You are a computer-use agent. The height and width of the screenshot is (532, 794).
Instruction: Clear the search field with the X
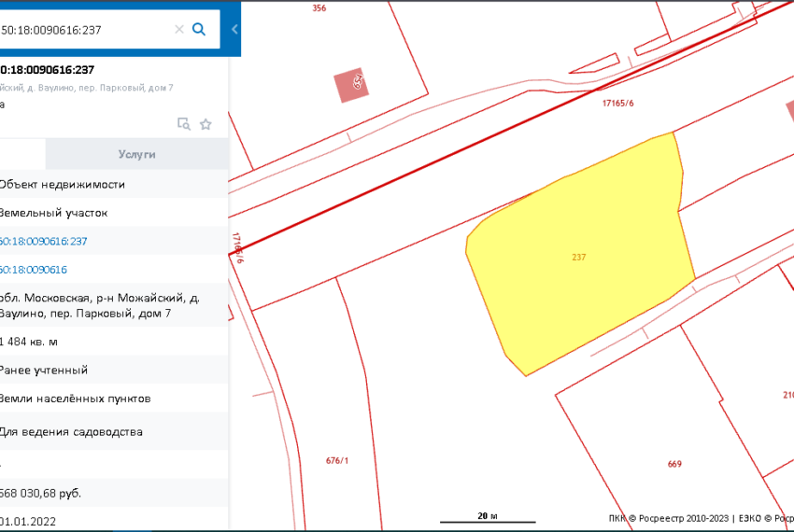(x=178, y=29)
